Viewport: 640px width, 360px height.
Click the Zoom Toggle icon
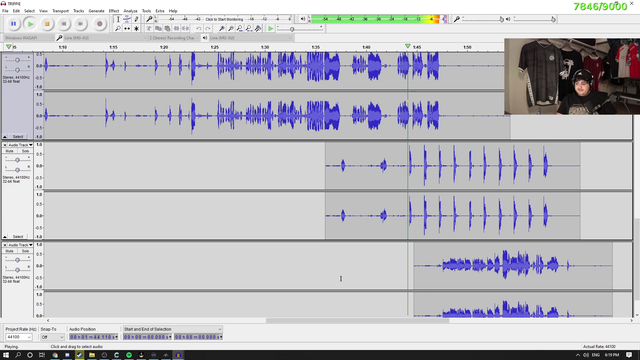pos(258,29)
